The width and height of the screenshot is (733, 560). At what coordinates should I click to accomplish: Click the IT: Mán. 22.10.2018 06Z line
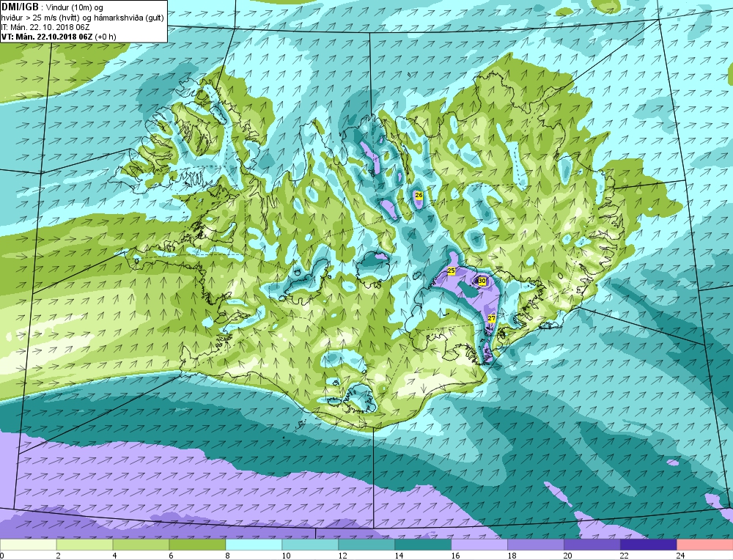point(45,27)
